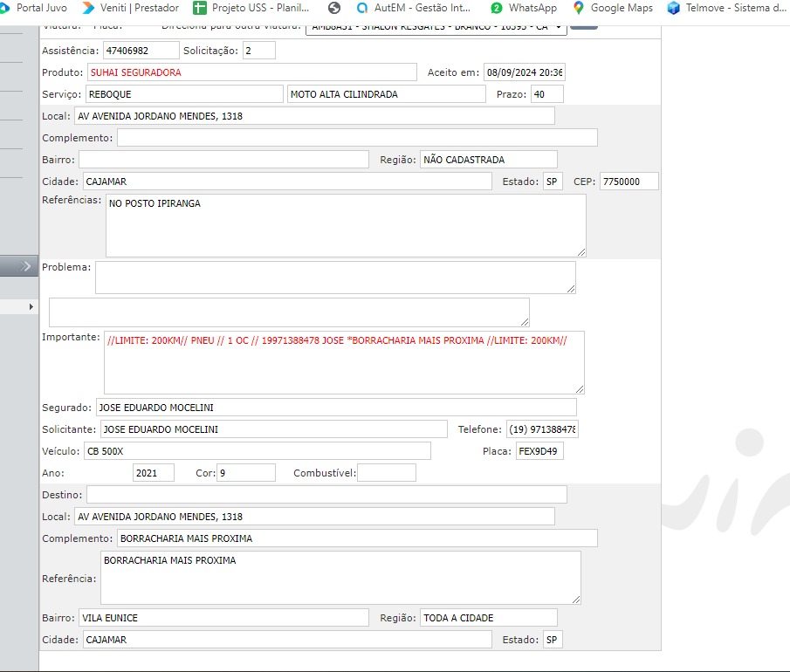The width and height of the screenshot is (790, 672).
Task: Click the first Local address field
Action: pyautogui.click(x=314, y=116)
